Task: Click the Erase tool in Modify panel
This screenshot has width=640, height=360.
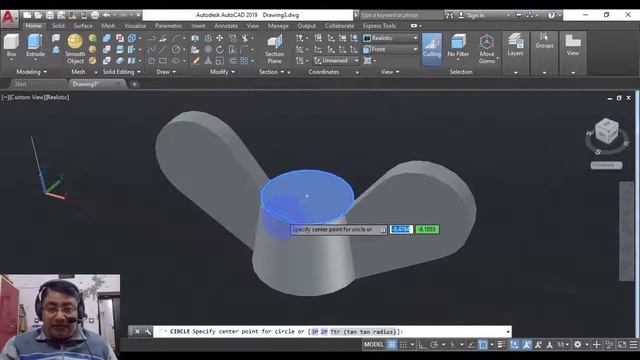Action: (x=196, y=61)
